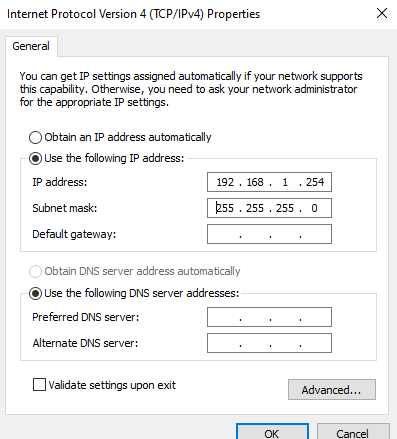Click the 168 octet of IP address
397x439 pixels.
(x=255, y=182)
